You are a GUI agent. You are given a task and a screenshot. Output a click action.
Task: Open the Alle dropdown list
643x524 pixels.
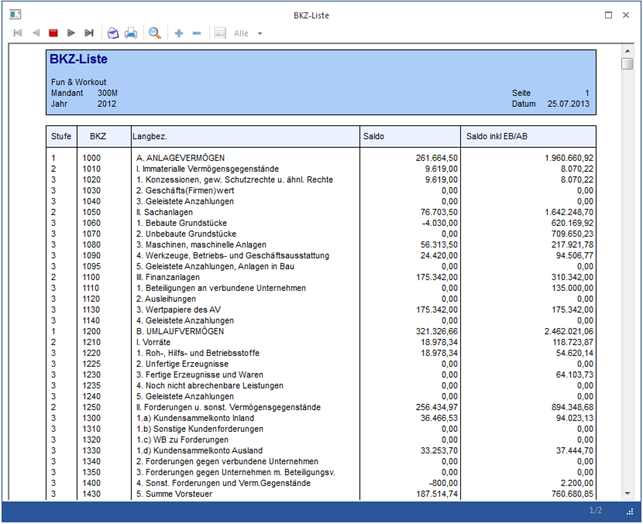point(260,33)
